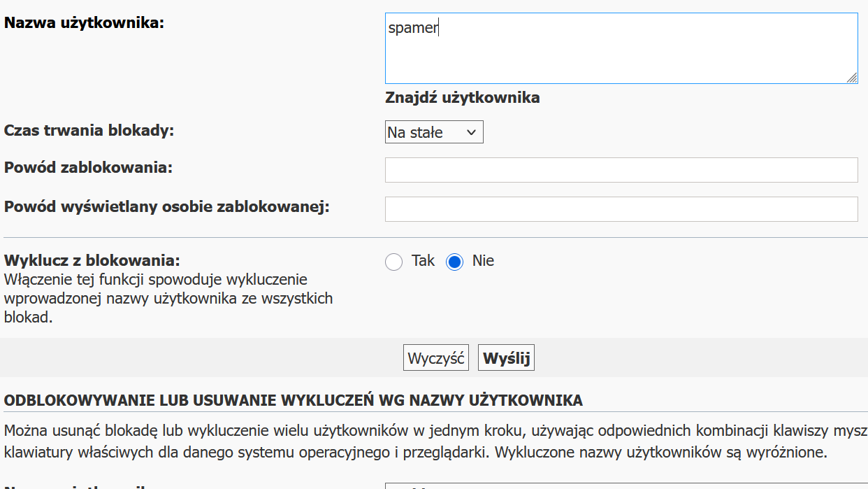
Task: Click the 'Nazwa użytkownika:' field label
Action: click(x=84, y=22)
